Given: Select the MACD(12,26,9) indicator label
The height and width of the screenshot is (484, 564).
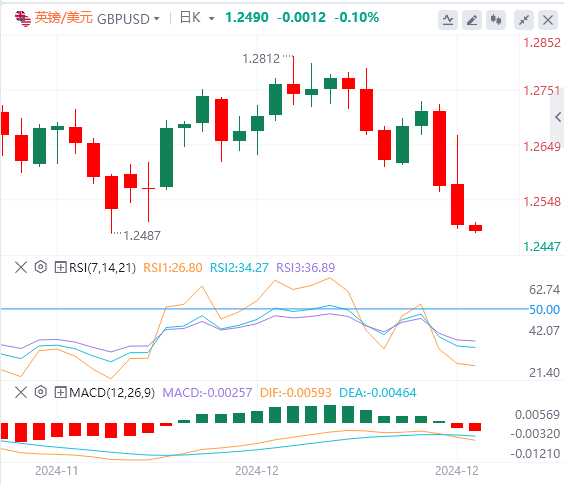Looking at the screenshot, I should (112, 392).
